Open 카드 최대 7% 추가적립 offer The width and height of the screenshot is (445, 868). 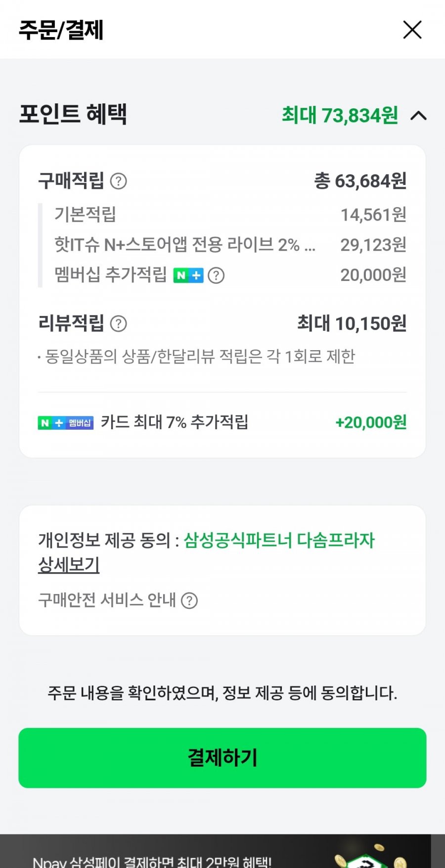(174, 422)
